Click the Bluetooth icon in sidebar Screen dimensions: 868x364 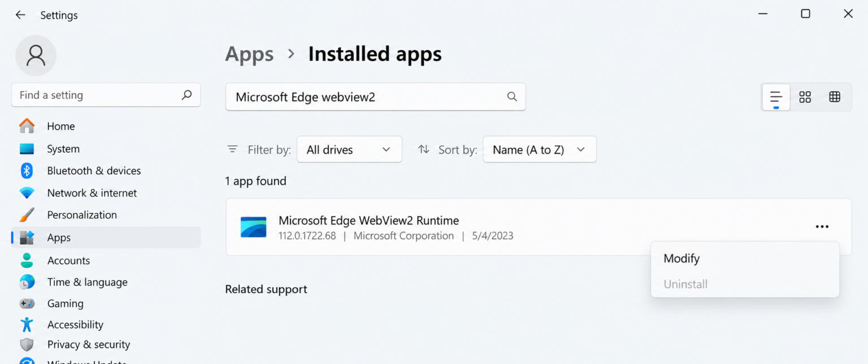pos(27,170)
